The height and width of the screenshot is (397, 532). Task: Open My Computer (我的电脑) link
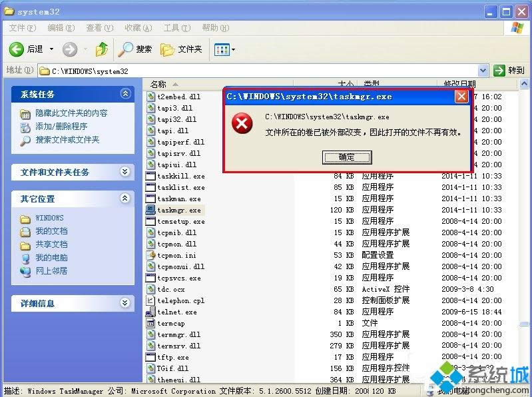(51, 258)
